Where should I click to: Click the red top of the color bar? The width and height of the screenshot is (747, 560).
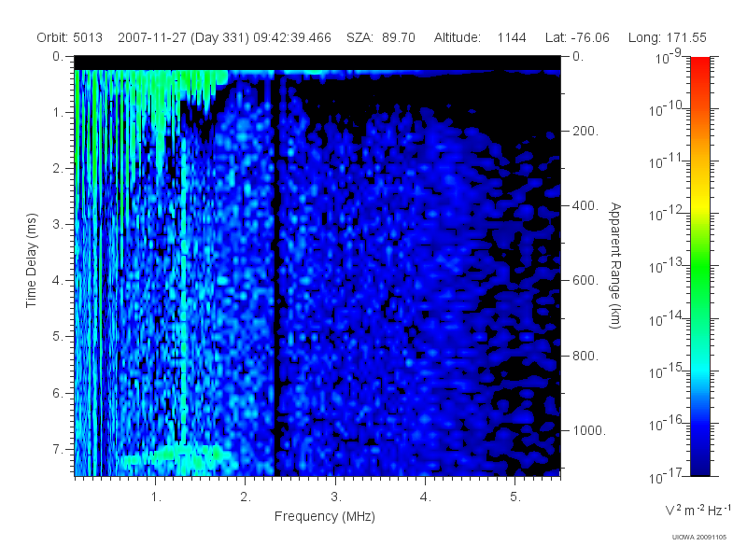pyautogui.click(x=699, y=64)
